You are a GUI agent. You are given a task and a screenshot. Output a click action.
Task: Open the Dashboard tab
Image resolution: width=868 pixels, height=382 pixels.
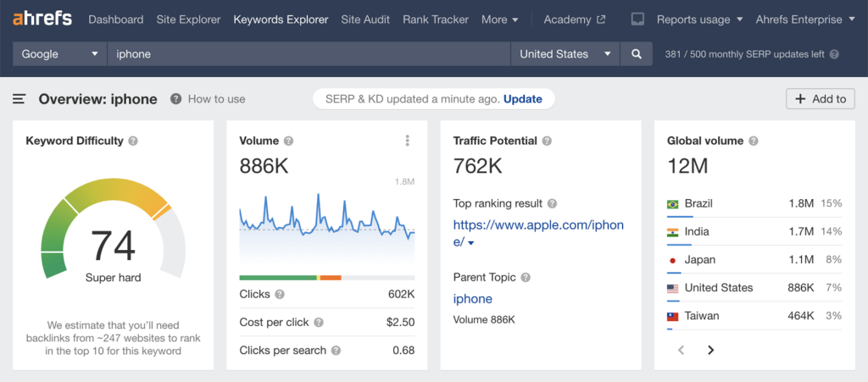click(x=115, y=19)
